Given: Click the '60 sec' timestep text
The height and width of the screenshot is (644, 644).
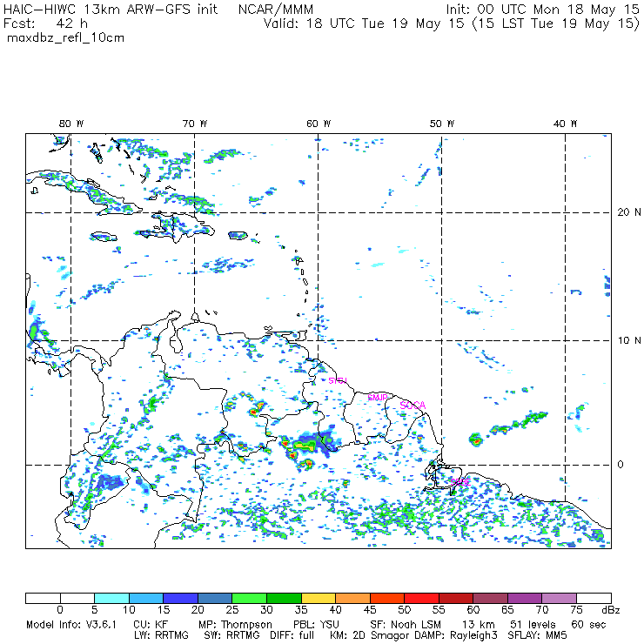Looking at the screenshot, I should click(588, 625).
